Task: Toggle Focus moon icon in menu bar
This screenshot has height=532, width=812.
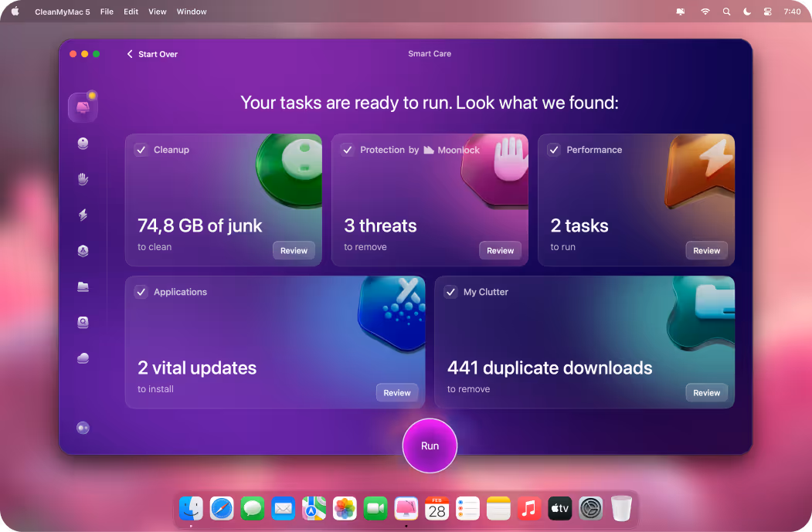Action: coord(747,12)
